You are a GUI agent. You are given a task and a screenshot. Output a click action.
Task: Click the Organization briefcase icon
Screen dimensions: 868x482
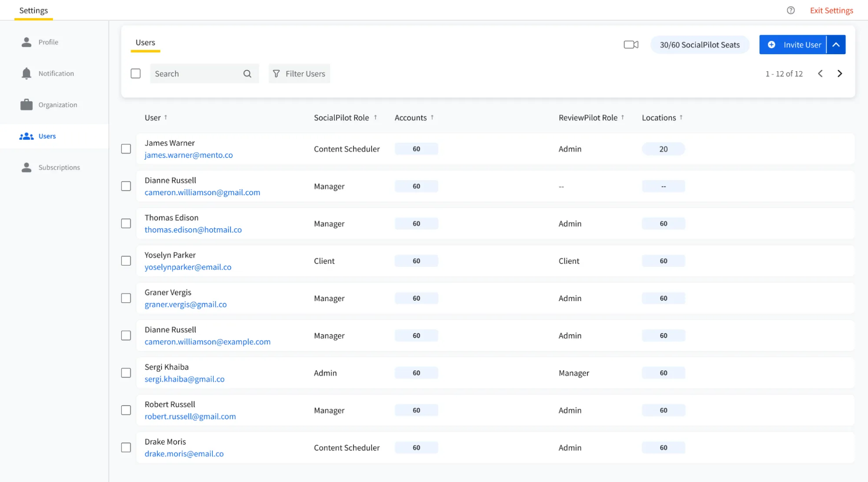[x=26, y=105]
